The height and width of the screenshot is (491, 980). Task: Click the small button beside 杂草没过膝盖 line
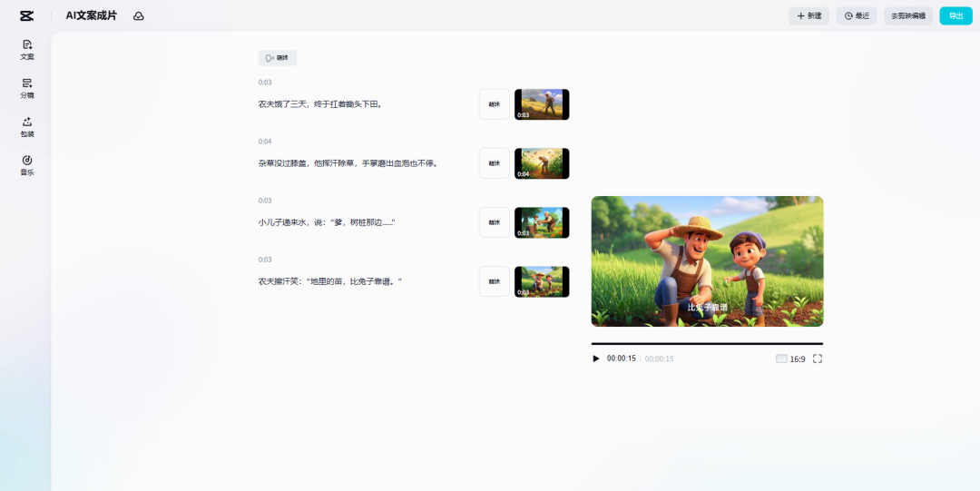pos(495,163)
